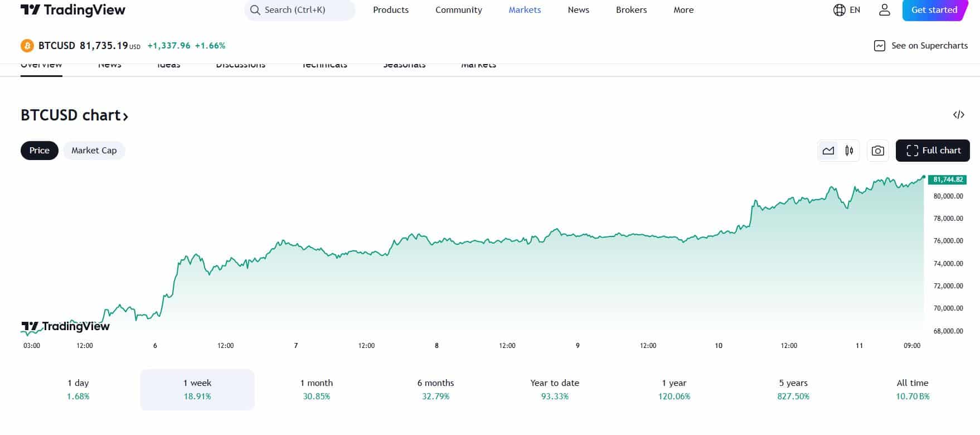The width and height of the screenshot is (980, 435).
Task: Open the Brokers menu
Action: [x=632, y=10]
